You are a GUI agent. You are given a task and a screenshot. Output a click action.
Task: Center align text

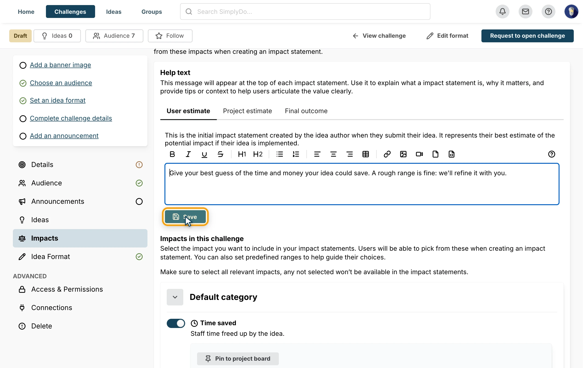point(333,154)
